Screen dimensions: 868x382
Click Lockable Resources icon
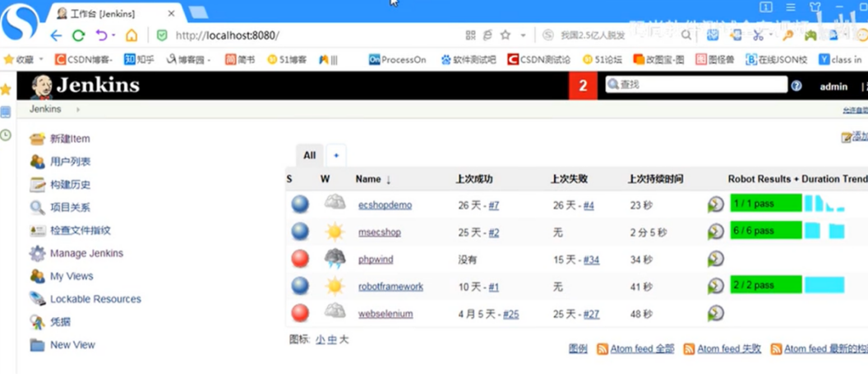[x=37, y=299]
